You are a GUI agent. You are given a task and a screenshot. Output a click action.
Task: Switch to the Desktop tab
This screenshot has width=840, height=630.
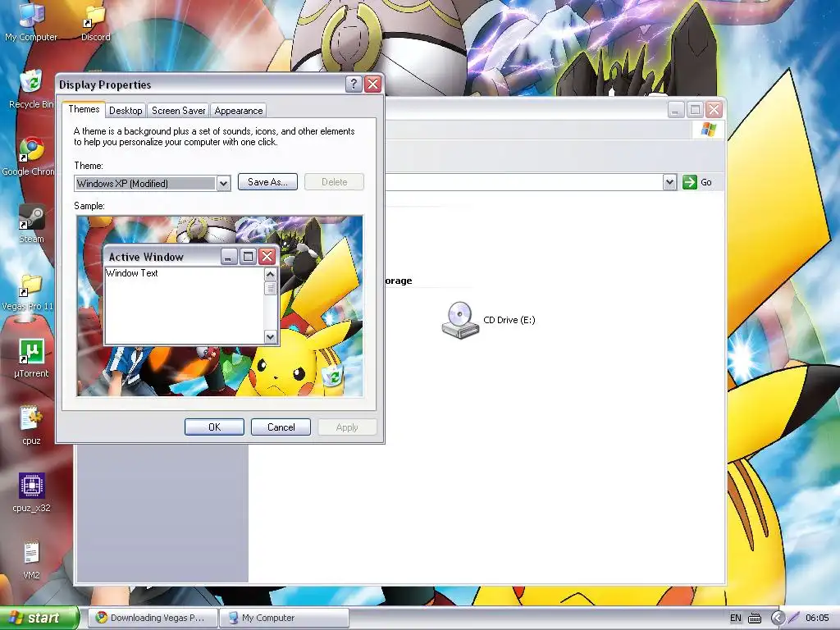click(x=126, y=111)
